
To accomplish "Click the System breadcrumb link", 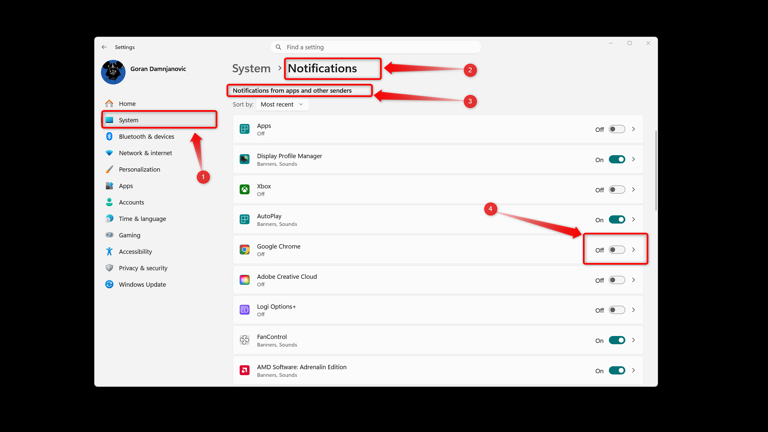I will pos(251,69).
